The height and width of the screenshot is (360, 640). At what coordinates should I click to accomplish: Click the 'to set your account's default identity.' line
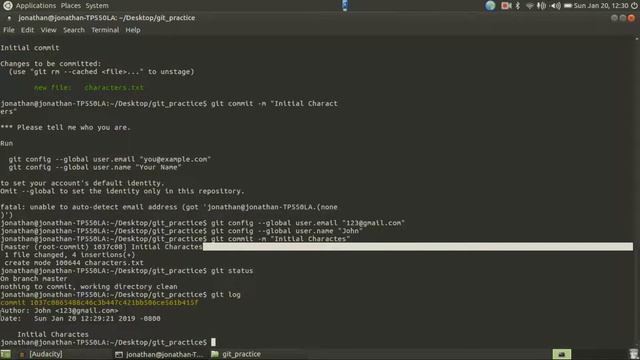pos(82,183)
